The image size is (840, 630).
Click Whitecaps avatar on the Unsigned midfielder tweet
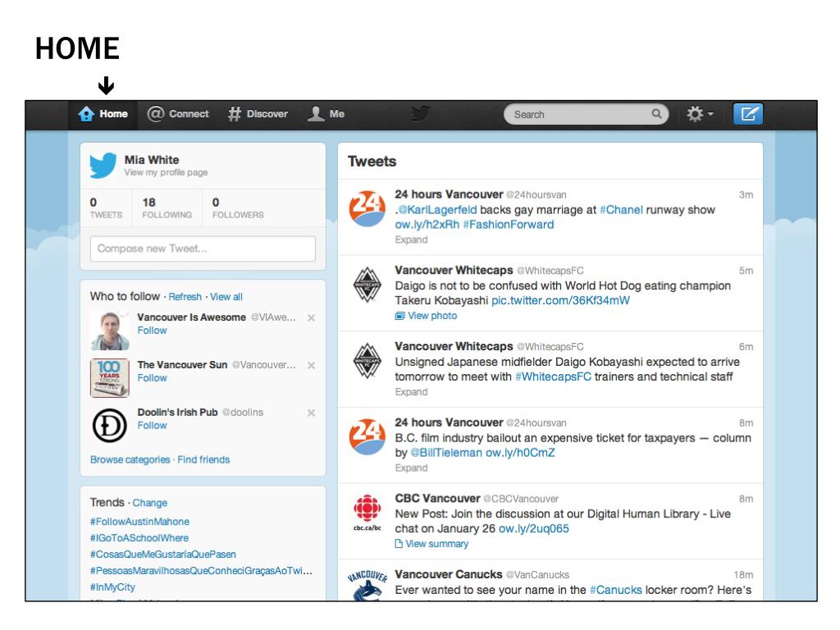[x=367, y=361]
